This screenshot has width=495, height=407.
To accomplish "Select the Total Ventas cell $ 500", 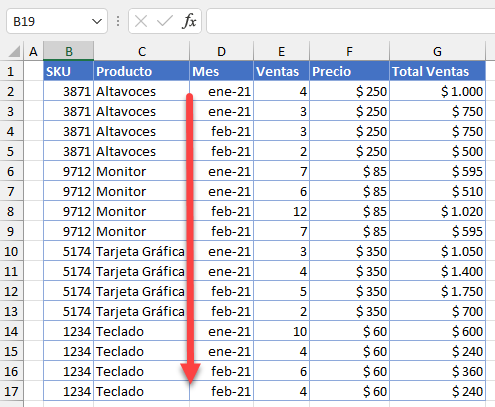I will point(437,151).
